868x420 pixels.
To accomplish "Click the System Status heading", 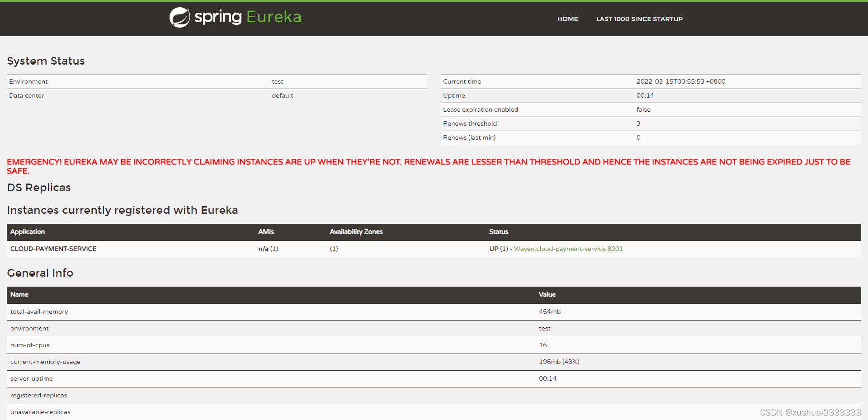I will [46, 61].
